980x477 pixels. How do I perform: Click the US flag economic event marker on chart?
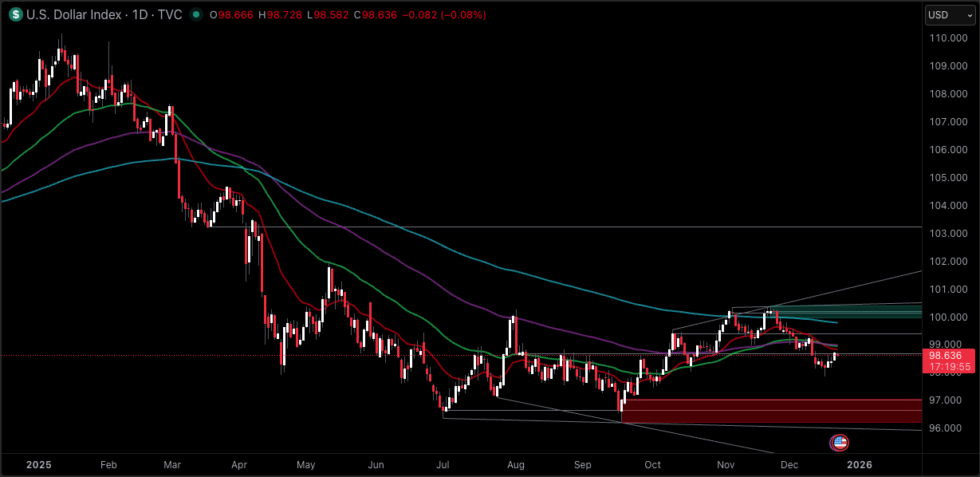tap(839, 443)
